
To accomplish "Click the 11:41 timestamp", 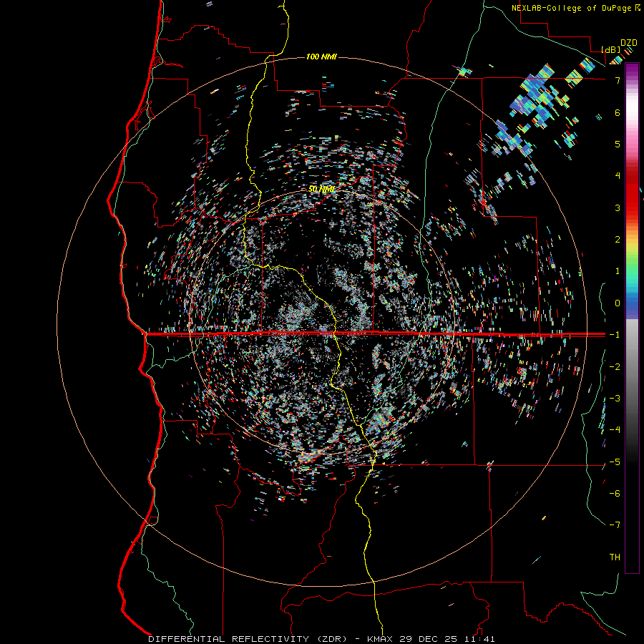I will (x=479, y=639).
